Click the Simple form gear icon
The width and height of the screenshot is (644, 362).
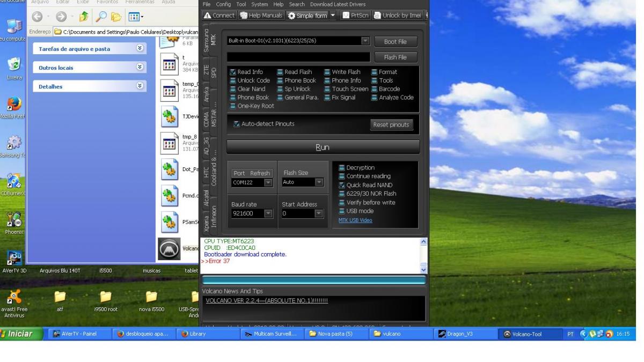(292, 16)
